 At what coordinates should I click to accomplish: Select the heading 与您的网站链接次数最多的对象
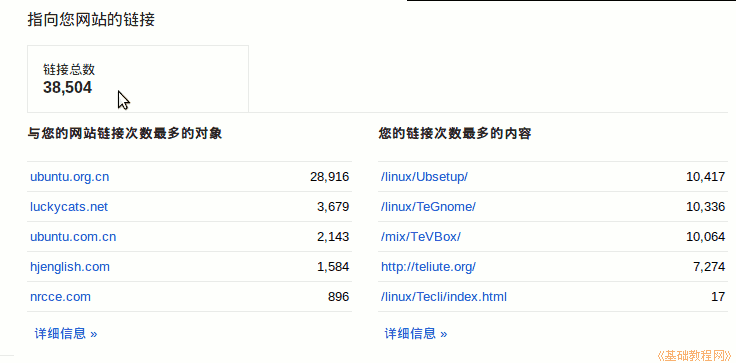[125, 134]
